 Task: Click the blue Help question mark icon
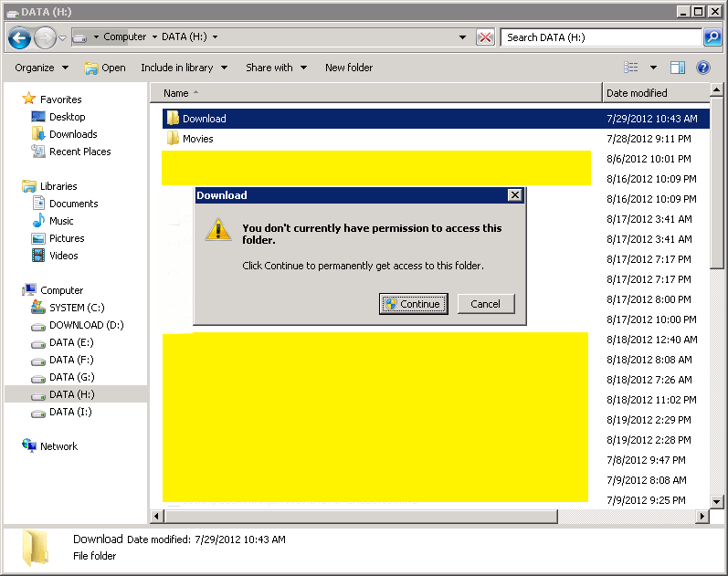[703, 68]
